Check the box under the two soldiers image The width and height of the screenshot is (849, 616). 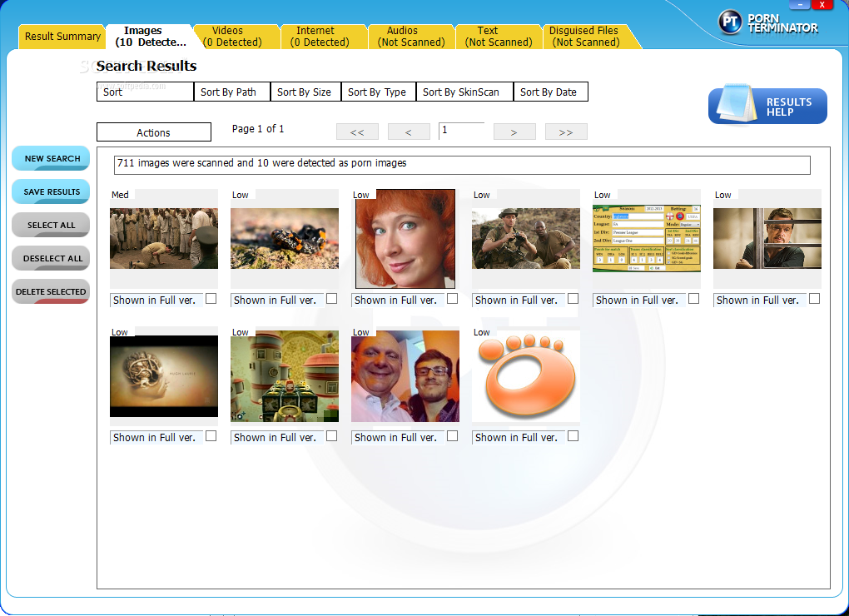(573, 299)
